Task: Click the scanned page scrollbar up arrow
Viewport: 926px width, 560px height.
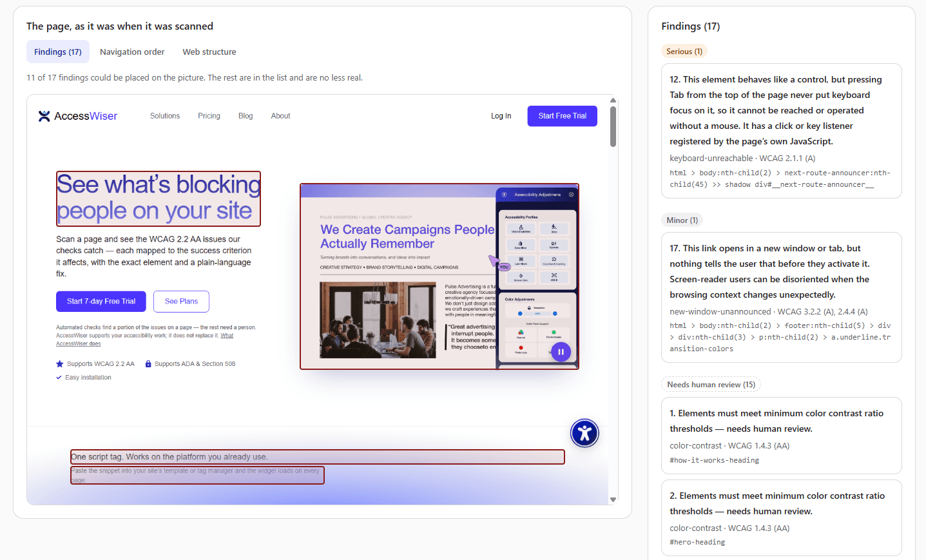Action: [613, 101]
